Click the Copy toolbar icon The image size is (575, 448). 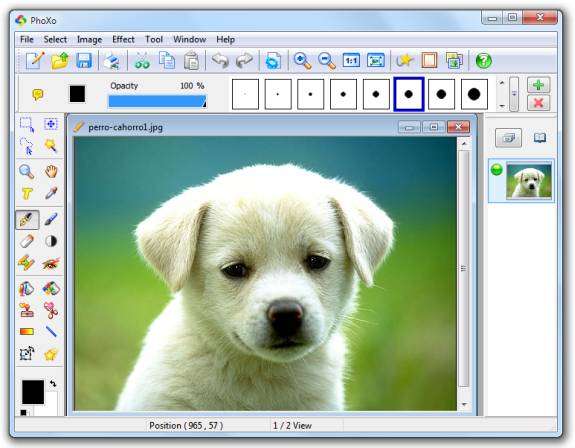point(167,60)
